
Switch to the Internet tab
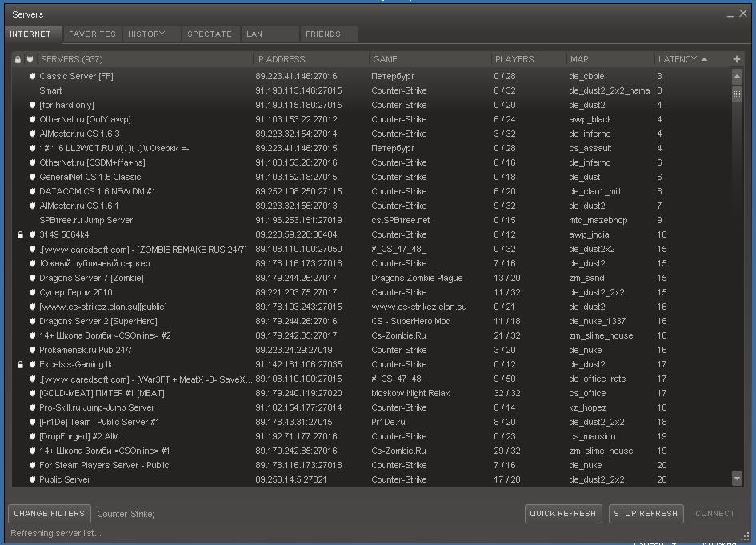[34, 34]
